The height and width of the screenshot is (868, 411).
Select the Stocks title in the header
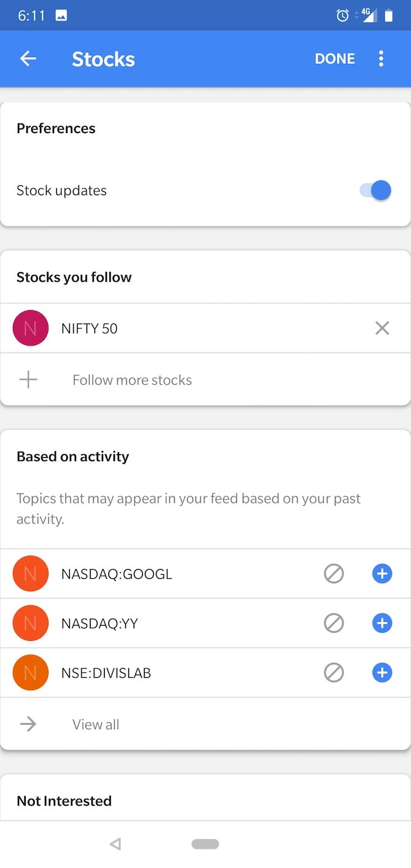click(103, 59)
